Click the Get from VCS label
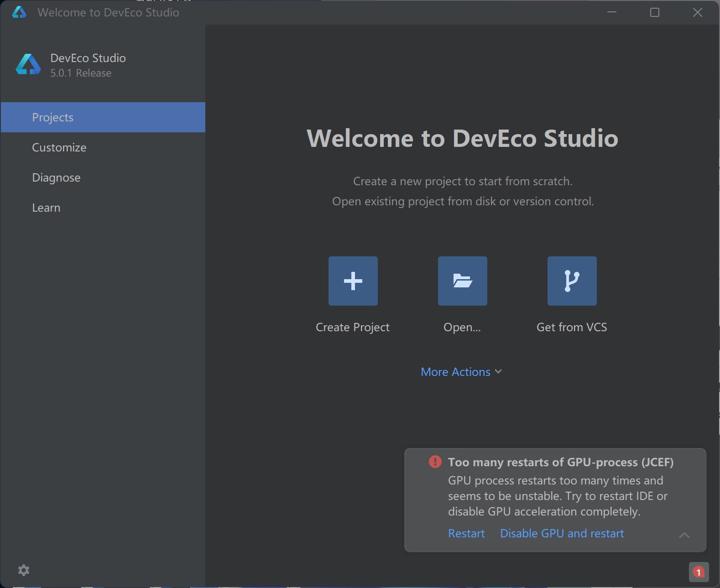 (x=572, y=327)
